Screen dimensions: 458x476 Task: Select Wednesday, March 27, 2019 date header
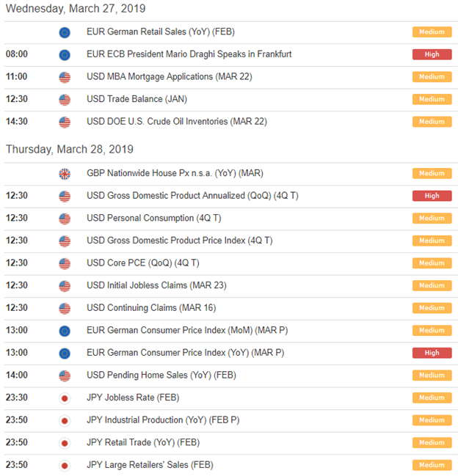(76, 9)
